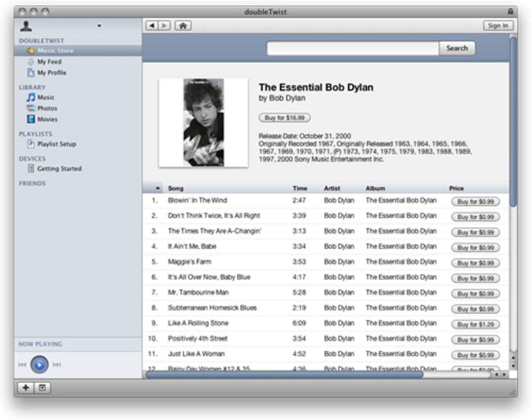Select the song Positively 4th Street
Screen dimensions: 532x420
coord(198,338)
